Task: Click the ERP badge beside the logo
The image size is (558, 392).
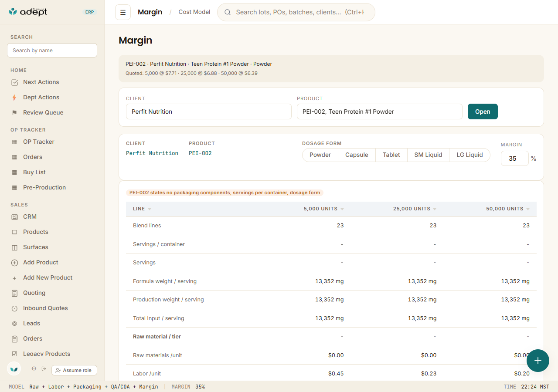Action: (x=89, y=12)
